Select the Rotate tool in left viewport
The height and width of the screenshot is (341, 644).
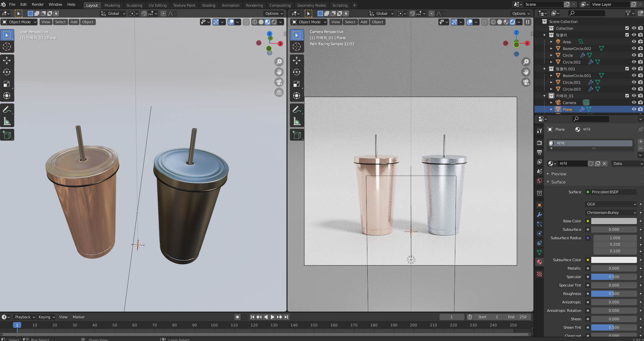click(x=7, y=72)
